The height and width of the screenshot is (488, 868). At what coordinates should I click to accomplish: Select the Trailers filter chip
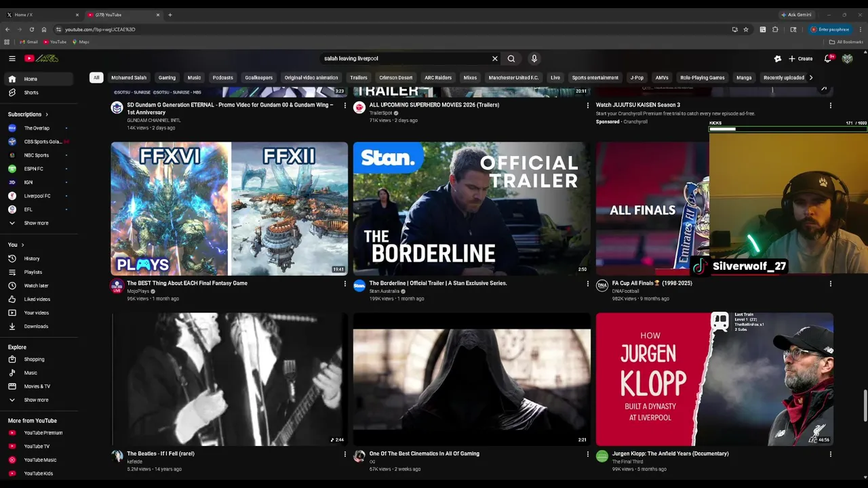click(359, 78)
